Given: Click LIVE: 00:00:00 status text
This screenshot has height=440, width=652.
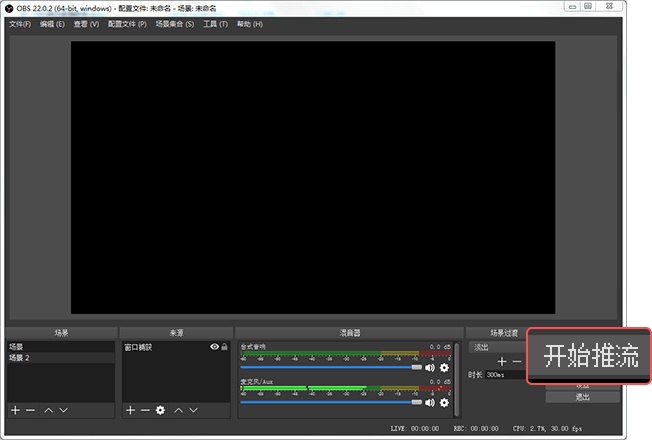Looking at the screenshot, I should tap(415, 428).
